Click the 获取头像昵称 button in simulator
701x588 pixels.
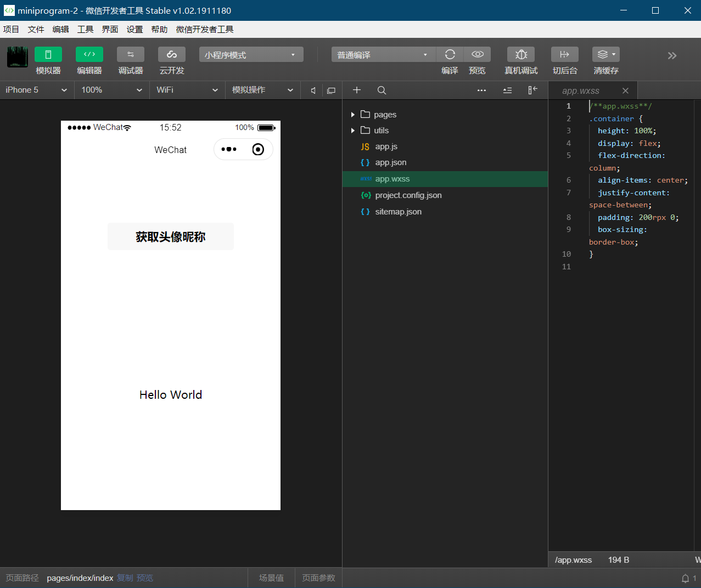click(x=171, y=236)
